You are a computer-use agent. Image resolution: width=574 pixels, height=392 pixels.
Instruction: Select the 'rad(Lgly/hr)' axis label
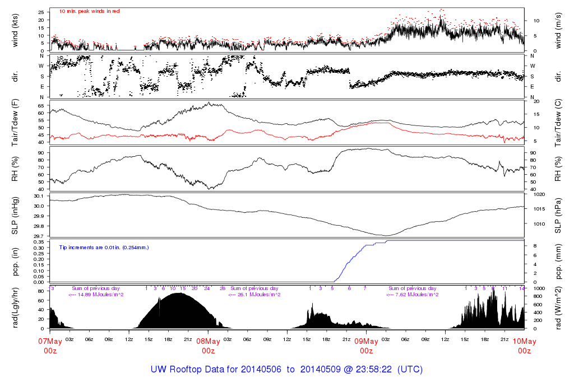click(x=15, y=308)
